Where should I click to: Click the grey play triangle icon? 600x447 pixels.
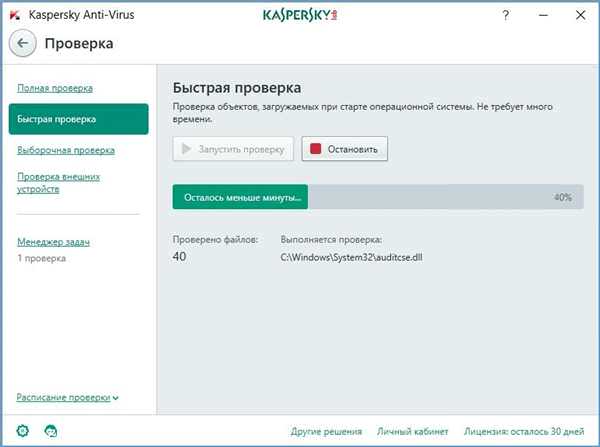186,148
